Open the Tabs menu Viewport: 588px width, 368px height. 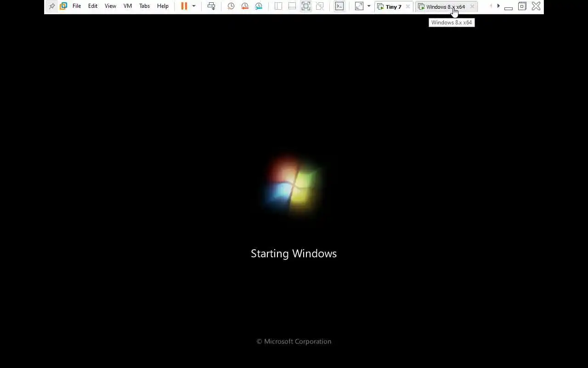144,6
